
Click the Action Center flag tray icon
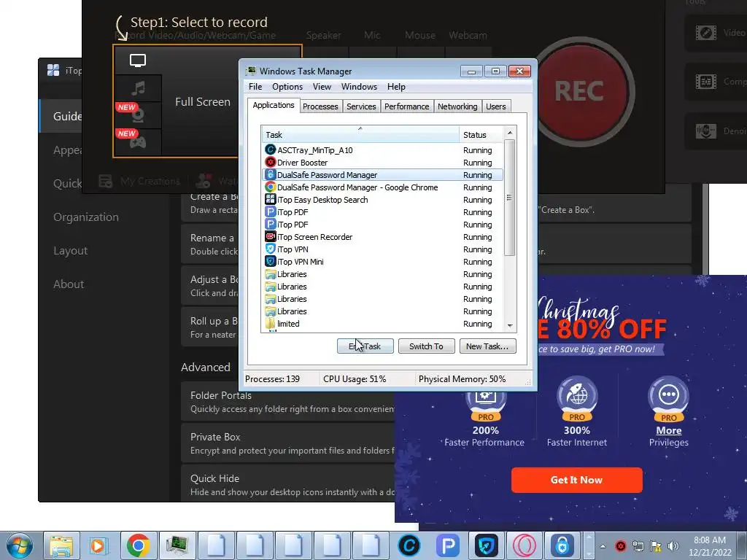click(x=656, y=546)
